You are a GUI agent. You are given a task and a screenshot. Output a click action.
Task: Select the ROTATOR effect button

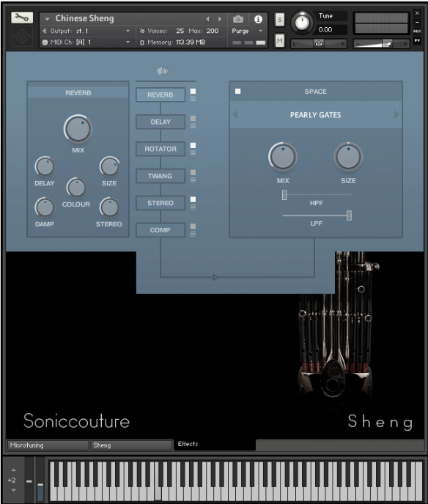160,149
